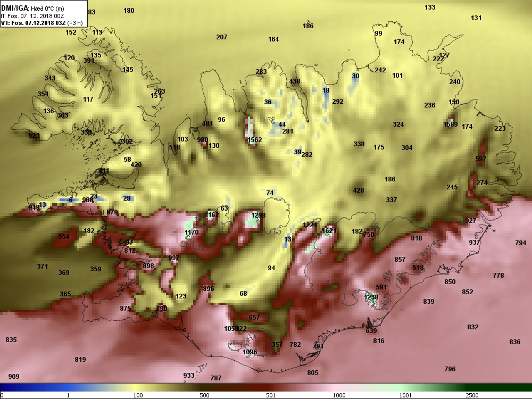Click the 'VT: Fös. 07.12.2018 03Z (+3 h)' line
Viewport: 532px width, 399px height.
tap(41, 23)
